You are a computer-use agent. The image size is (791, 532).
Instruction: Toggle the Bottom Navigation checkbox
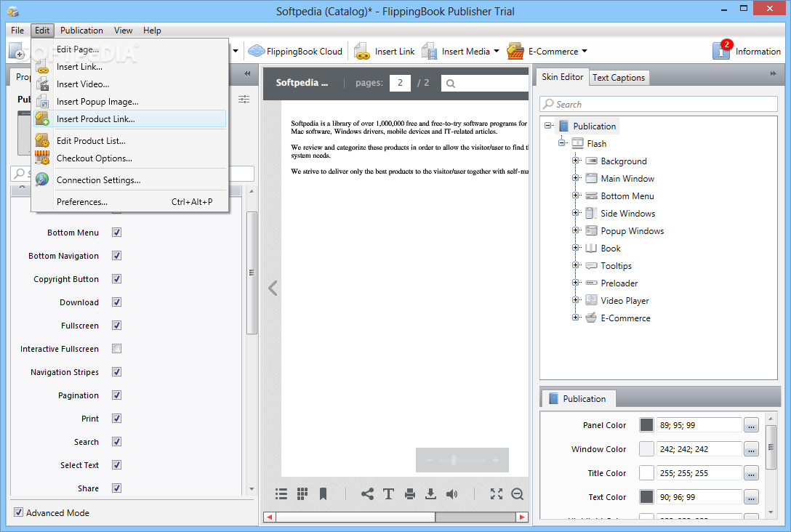point(116,256)
